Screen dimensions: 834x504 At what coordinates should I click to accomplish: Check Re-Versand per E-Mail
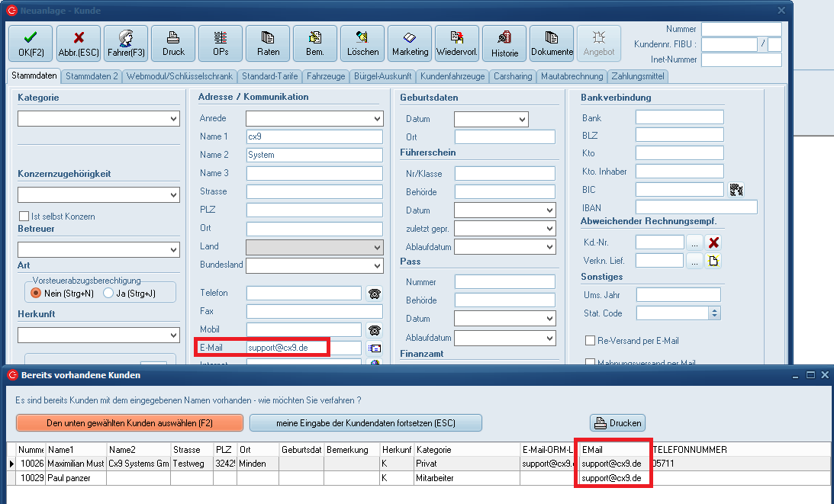click(590, 341)
